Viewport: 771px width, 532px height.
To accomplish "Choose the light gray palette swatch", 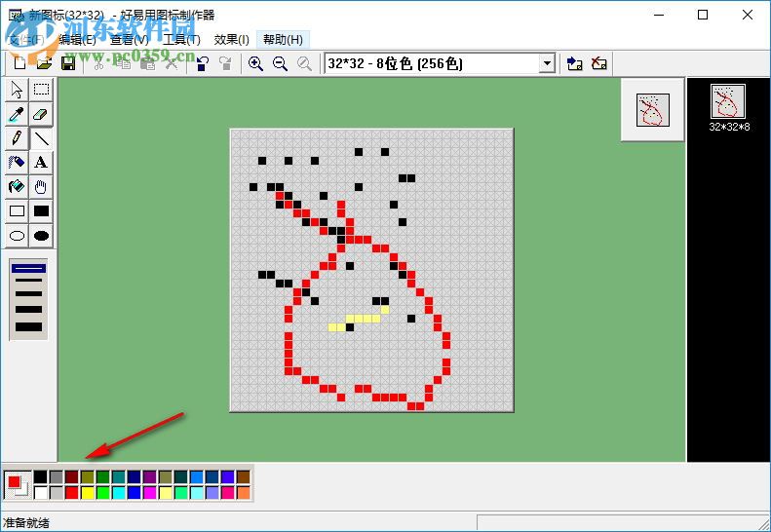I will pos(57,492).
